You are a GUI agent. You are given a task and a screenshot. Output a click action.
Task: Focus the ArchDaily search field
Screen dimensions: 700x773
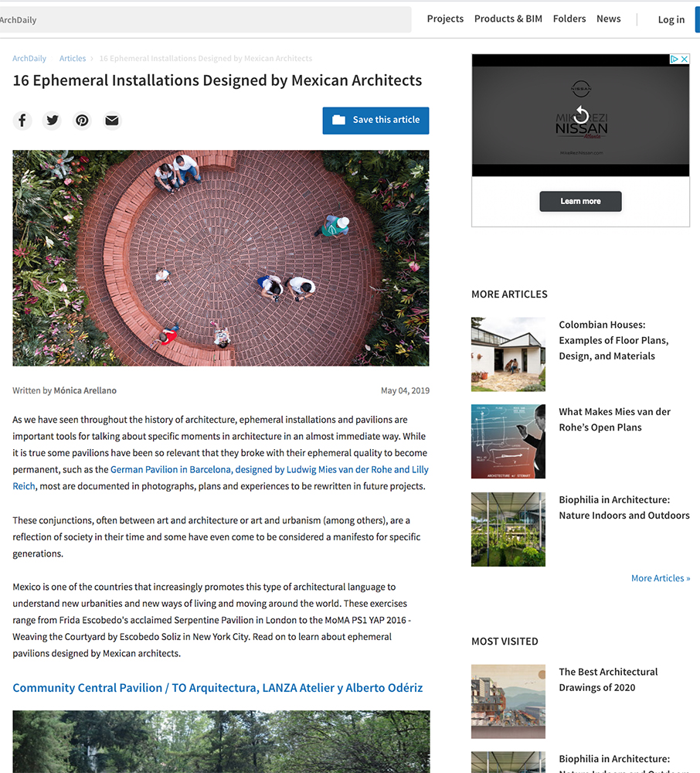click(204, 20)
